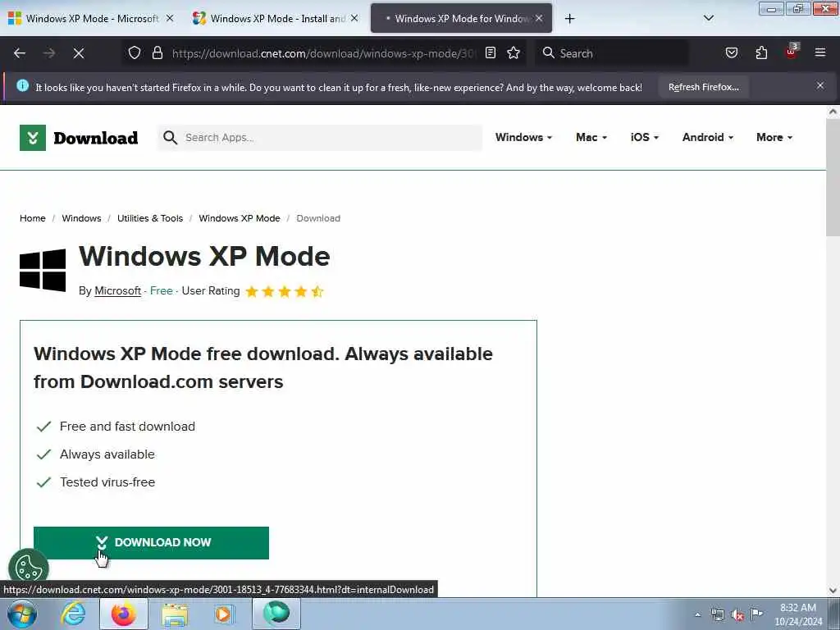The height and width of the screenshot is (630, 840).
Task: Click the 'Free' label text
Action: pyautogui.click(x=162, y=291)
